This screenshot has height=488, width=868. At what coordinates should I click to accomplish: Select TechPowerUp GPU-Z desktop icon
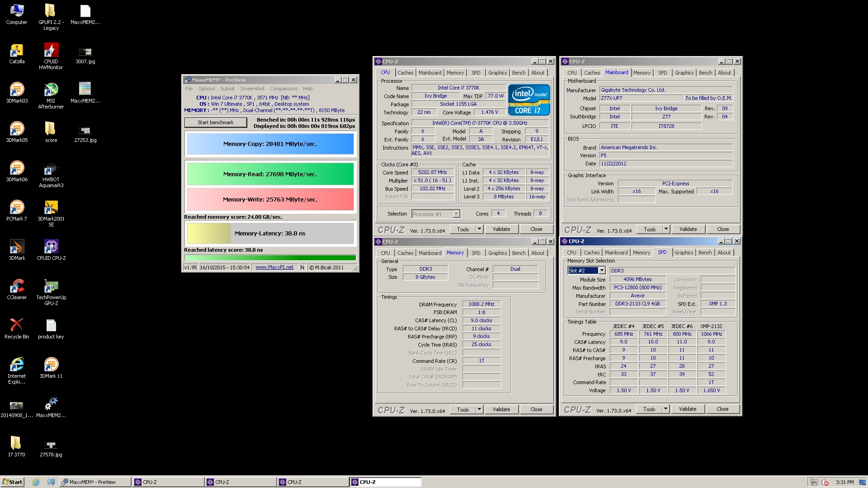[x=51, y=292]
